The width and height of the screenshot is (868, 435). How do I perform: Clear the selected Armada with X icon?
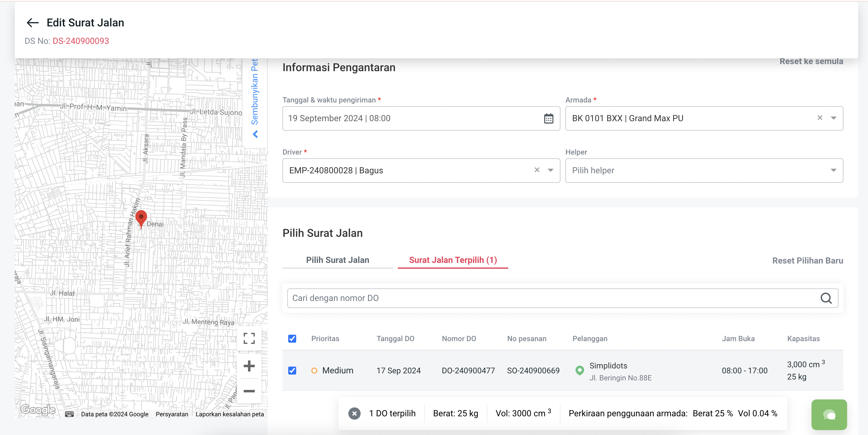(x=820, y=118)
